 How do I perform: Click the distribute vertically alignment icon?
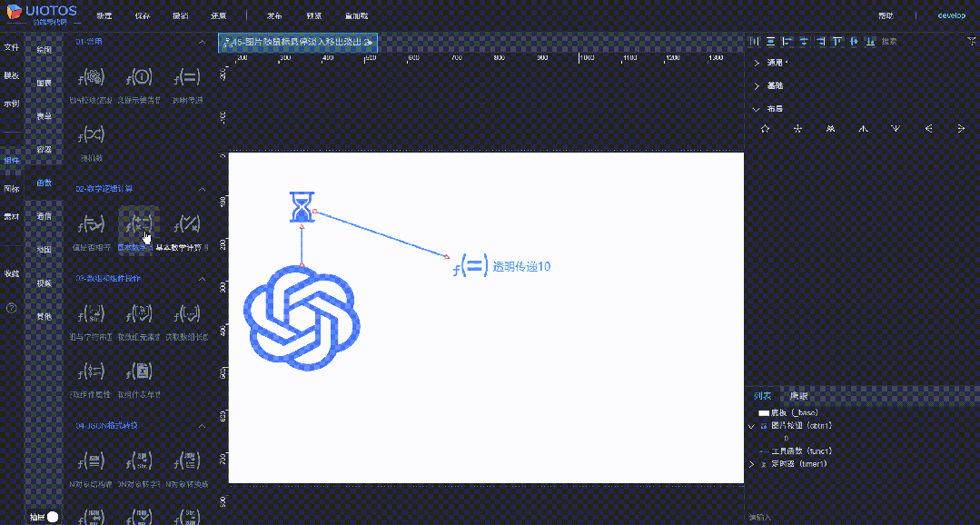point(770,41)
